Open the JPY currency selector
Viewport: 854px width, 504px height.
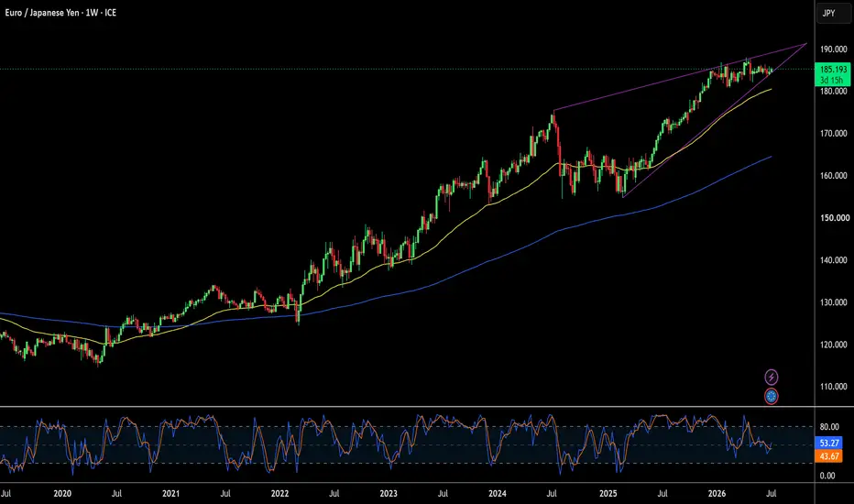[x=833, y=13]
